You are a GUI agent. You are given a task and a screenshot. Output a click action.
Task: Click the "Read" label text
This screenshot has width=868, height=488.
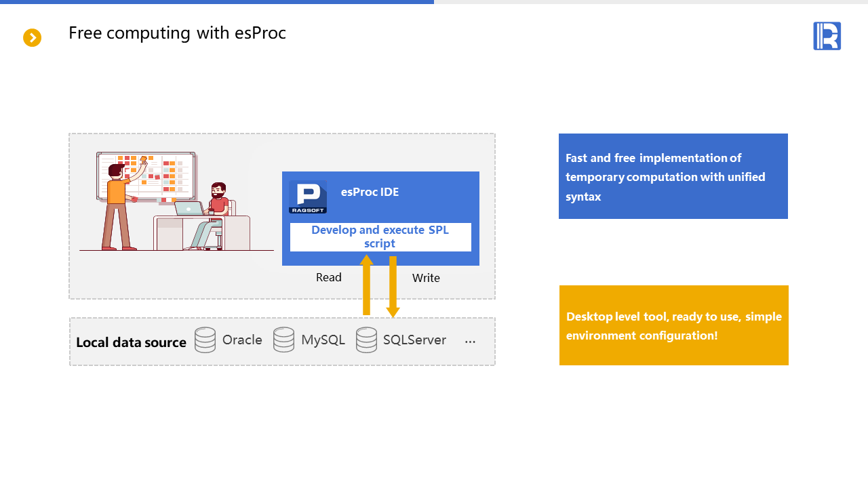(x=329, y=277)
